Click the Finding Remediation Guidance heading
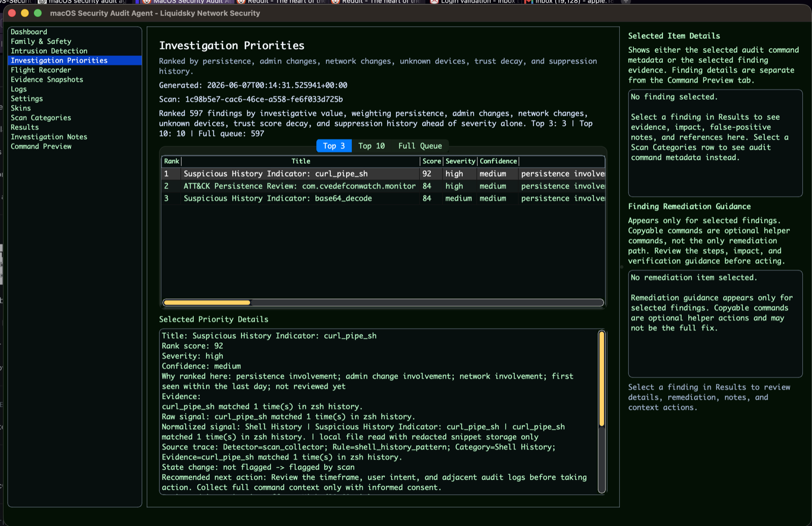This screenshot has height=526, width=812. pos(689,206)
